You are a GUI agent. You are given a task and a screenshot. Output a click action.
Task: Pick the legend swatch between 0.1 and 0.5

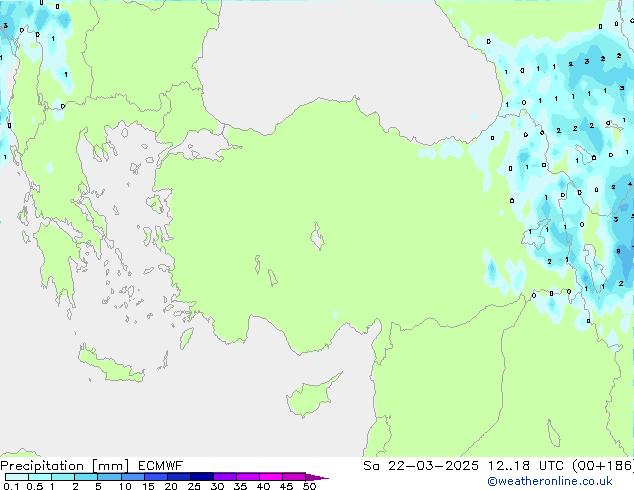click(x=17, y=477)
